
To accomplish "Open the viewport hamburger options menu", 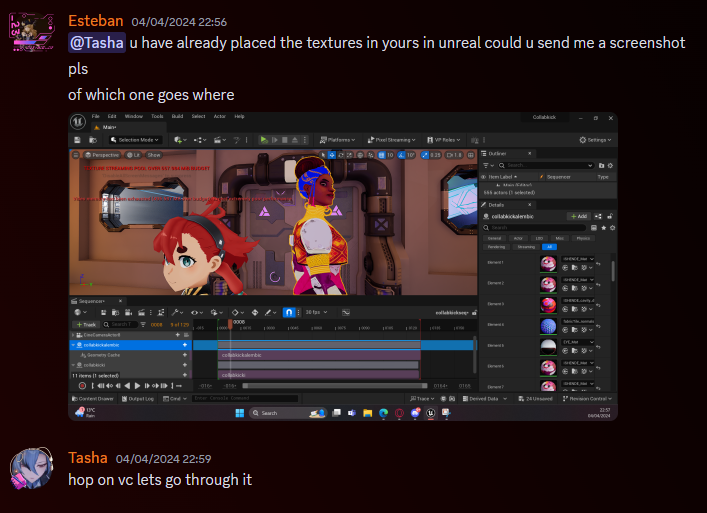I will click(x=76, y=155).
